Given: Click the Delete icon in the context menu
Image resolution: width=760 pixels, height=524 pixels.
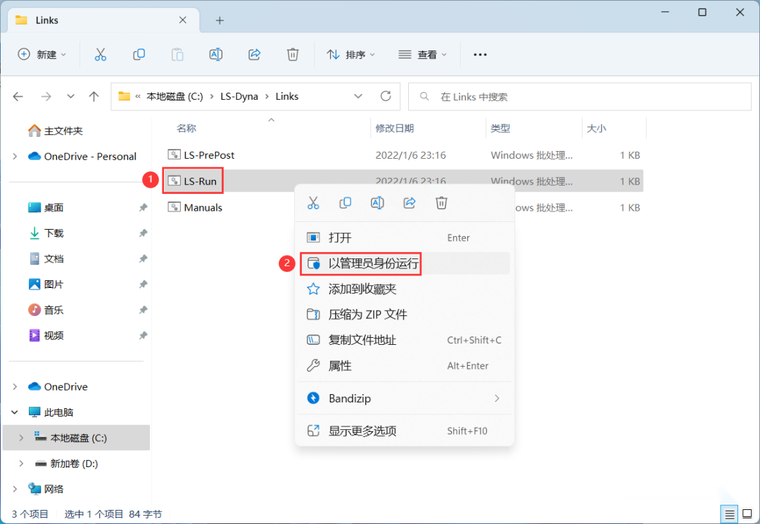Looking at the screenshot, I should coord(442,203).
